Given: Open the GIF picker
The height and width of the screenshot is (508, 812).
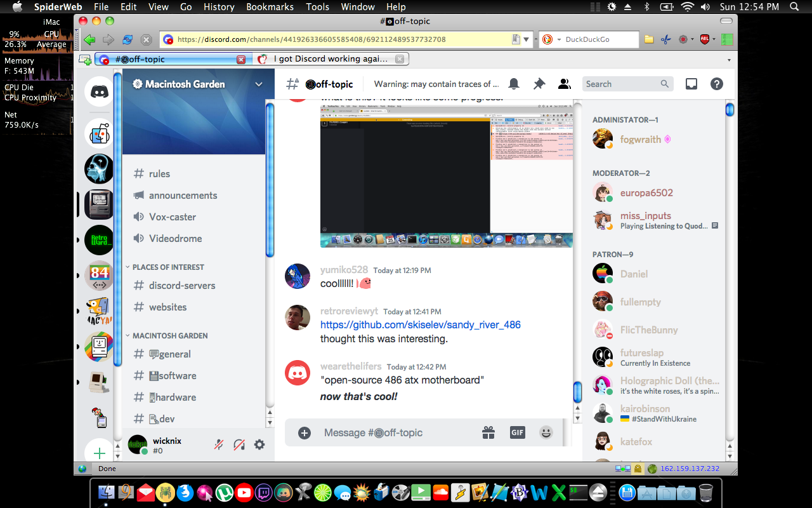Looking at the screenshot, I should pyautogui.click(x=517, y=432).
